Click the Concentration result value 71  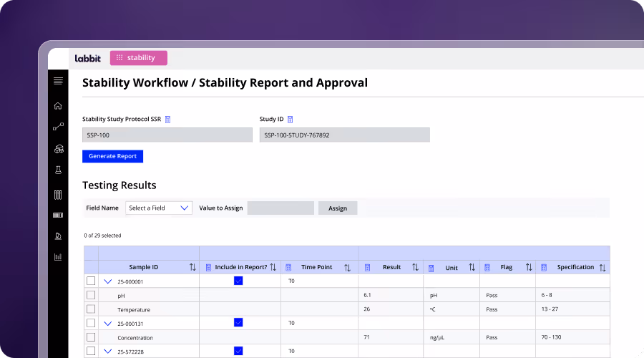coord(366,337)
